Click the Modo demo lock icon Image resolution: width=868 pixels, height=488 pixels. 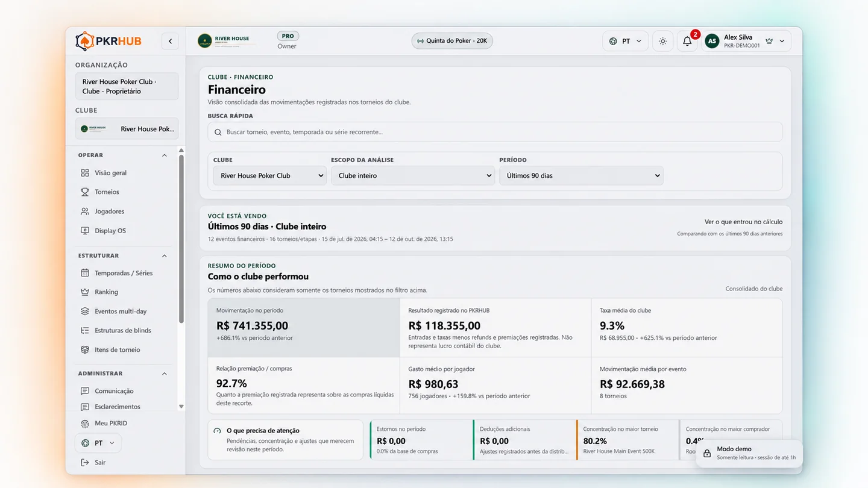click(707, 453)
